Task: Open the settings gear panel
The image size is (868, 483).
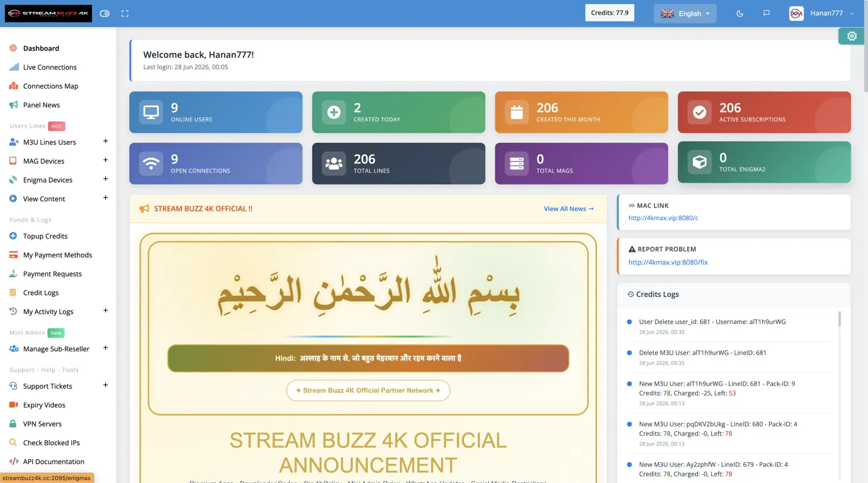Action: [851, 36]
